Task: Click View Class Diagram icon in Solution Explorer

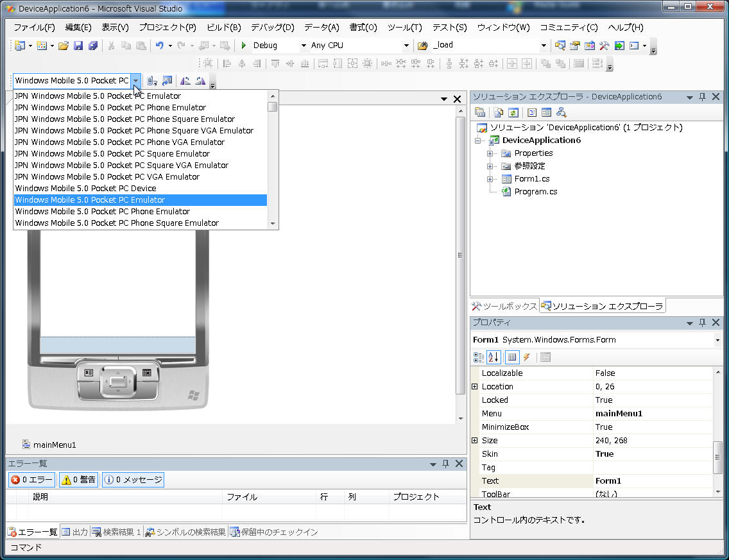Action: coord(561,112)
